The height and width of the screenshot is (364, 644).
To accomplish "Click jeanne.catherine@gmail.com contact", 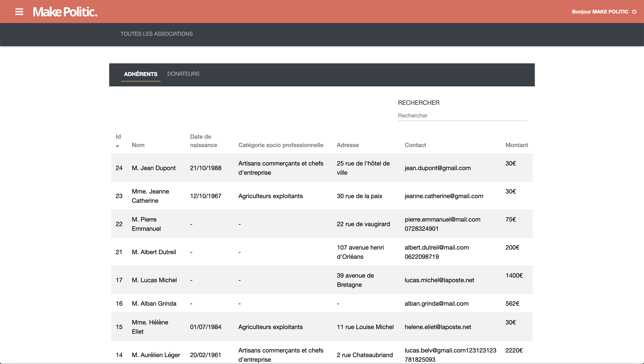I will (444, 196).
